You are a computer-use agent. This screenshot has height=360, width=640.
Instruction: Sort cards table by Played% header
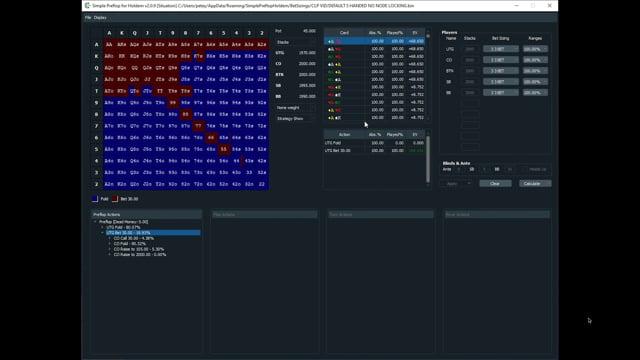tap(395, 33)
